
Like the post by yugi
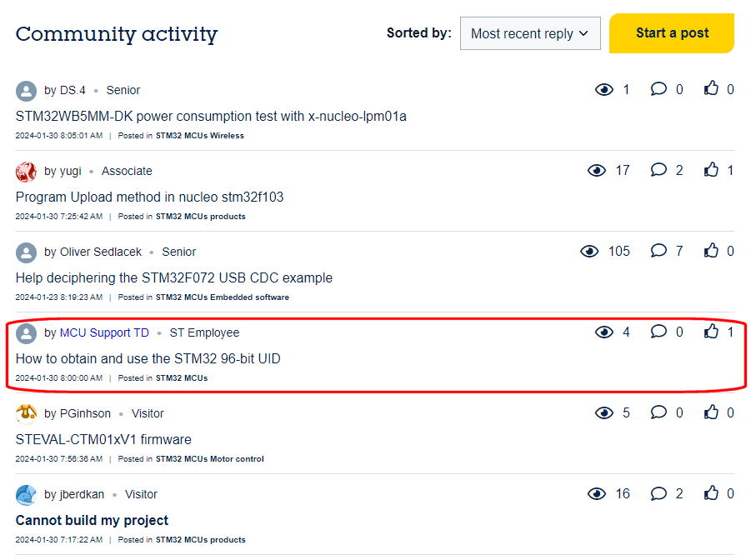[711, 170]
